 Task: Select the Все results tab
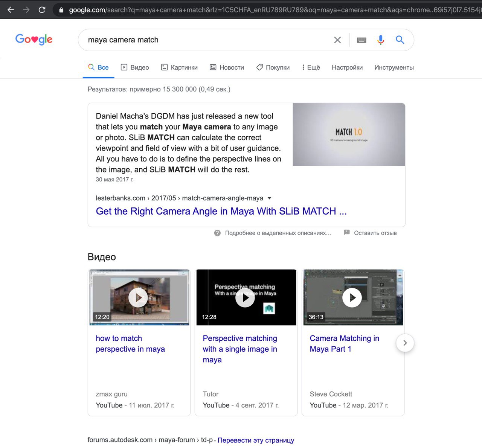98,67
